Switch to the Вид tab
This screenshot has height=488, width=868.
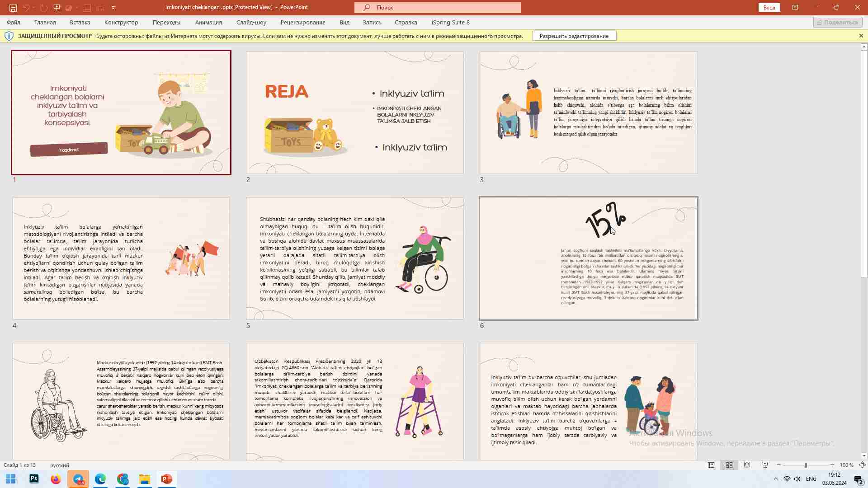pos(344,22)
